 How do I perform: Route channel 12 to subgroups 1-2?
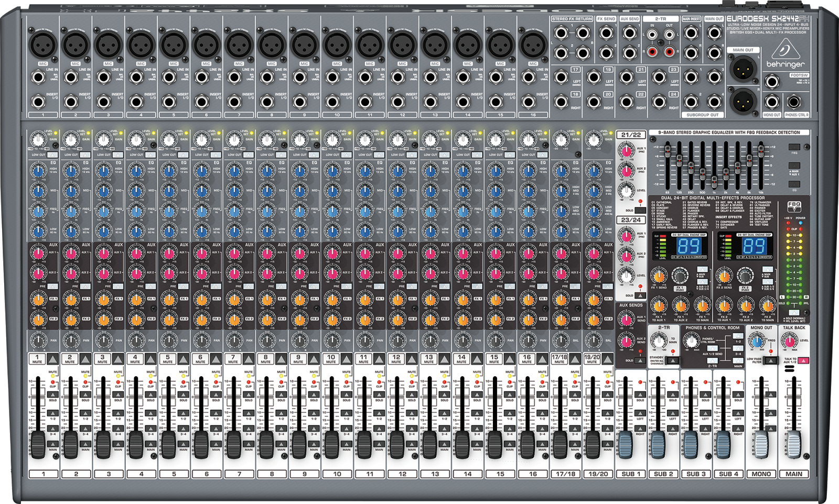[412, 413]
